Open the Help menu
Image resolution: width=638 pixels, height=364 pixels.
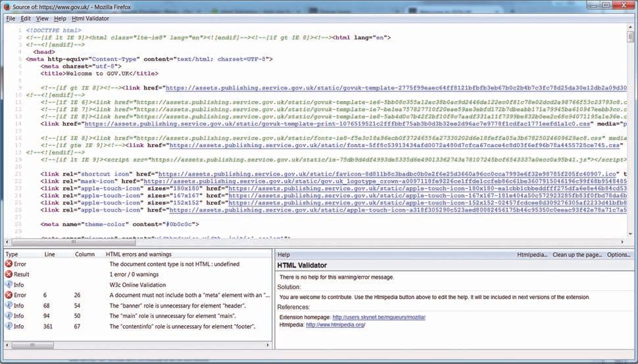(60, 18)
